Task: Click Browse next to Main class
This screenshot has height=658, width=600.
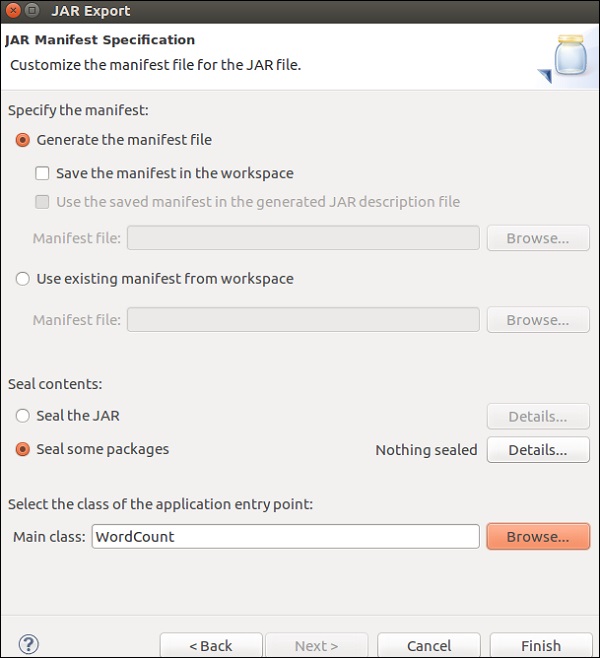Action: point(537,536)
